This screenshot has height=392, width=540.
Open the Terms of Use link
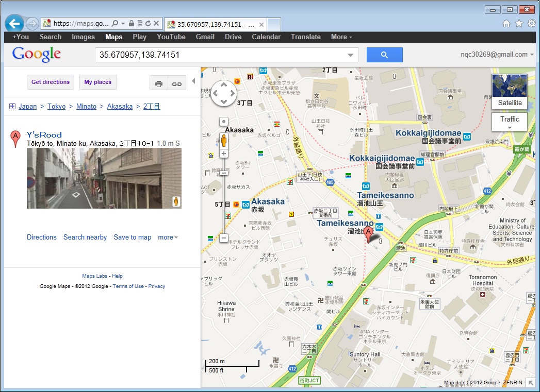point(128,286)
